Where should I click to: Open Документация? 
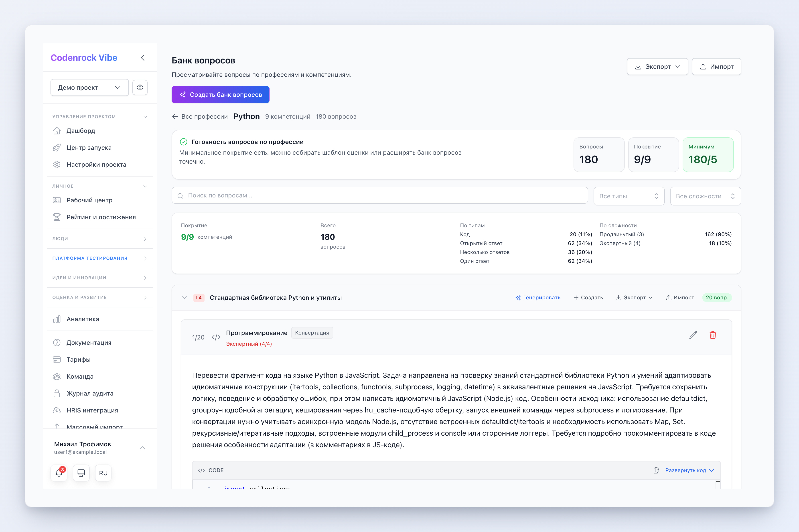89,343
